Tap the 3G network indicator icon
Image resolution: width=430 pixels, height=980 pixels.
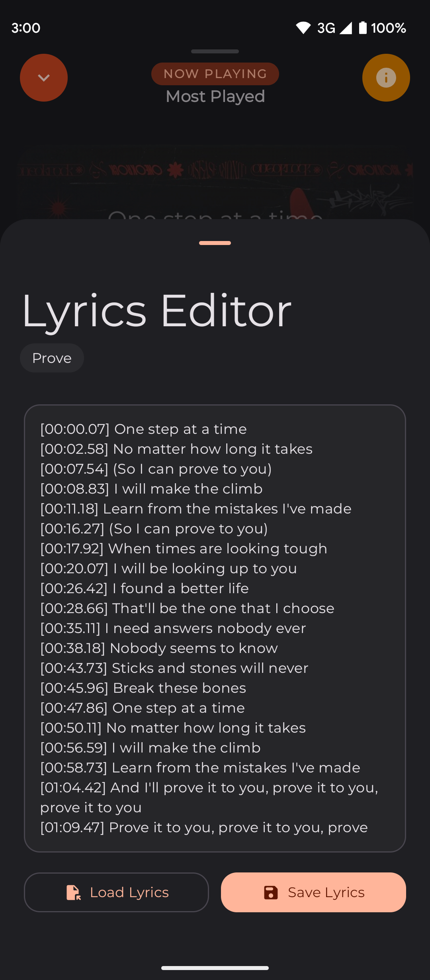(x=326, y=27)
